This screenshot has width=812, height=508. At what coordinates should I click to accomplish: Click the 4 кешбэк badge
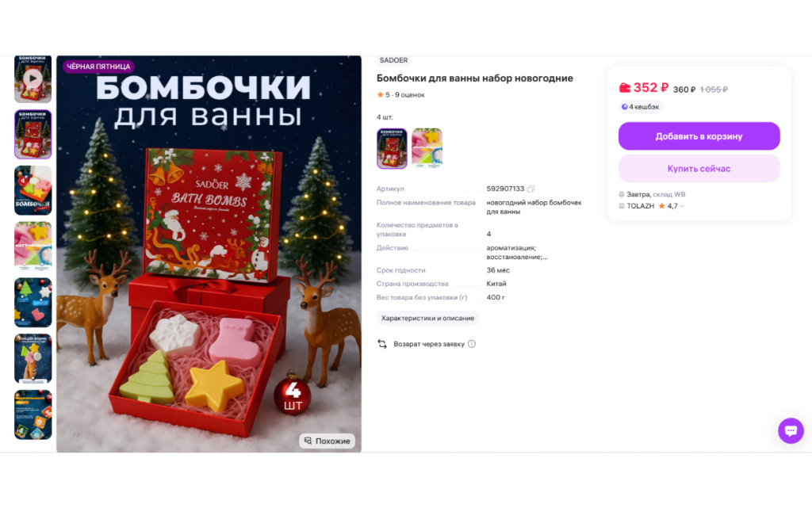[x=641, y=107]
